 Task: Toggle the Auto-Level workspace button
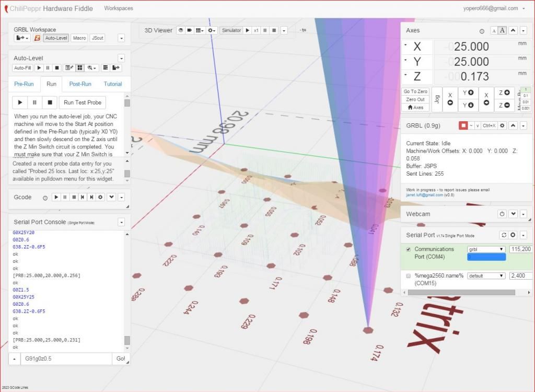[56, 38]
